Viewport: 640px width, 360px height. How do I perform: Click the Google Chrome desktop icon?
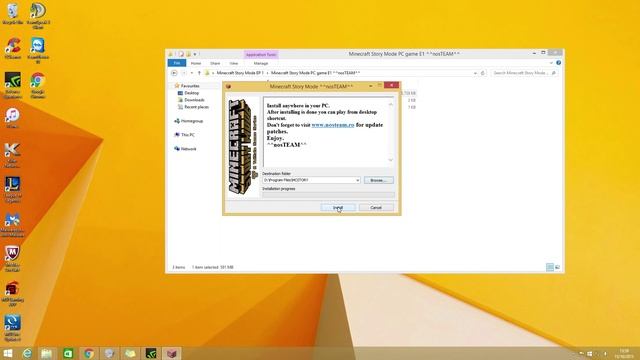[x=38, y=85]
